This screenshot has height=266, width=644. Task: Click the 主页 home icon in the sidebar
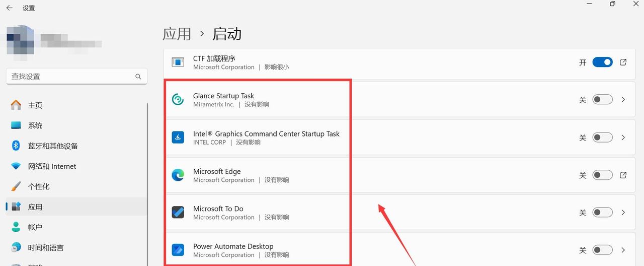pyautogui.click(x=16, y=105)
